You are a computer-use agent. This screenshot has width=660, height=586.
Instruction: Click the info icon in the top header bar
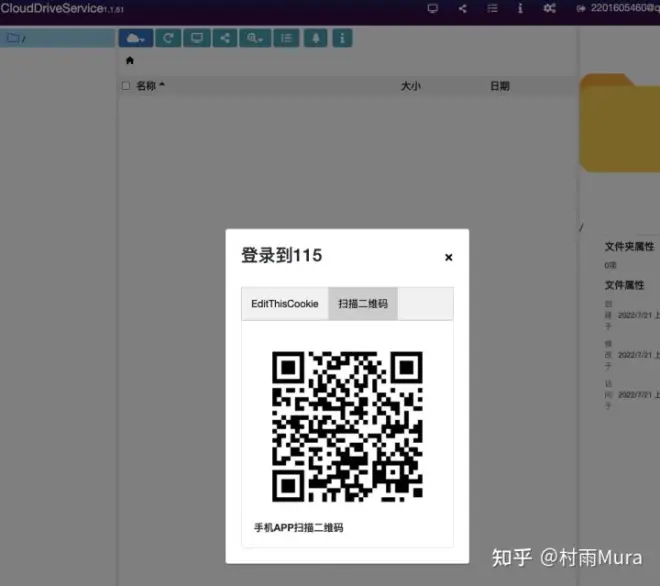(x=520, y=8)
